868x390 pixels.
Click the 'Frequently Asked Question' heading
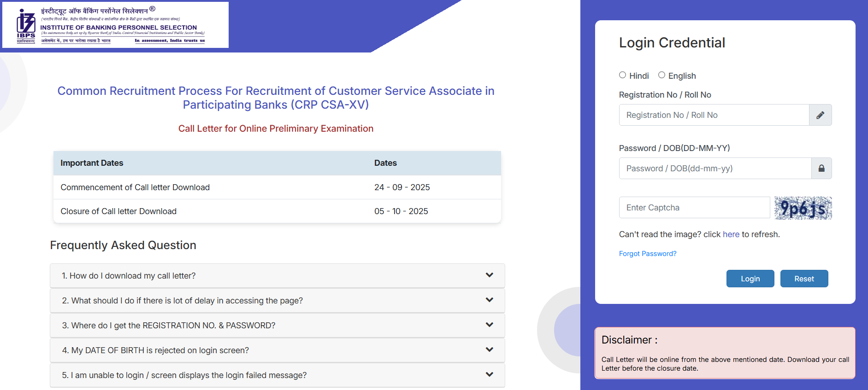click(x=123, y=245)
